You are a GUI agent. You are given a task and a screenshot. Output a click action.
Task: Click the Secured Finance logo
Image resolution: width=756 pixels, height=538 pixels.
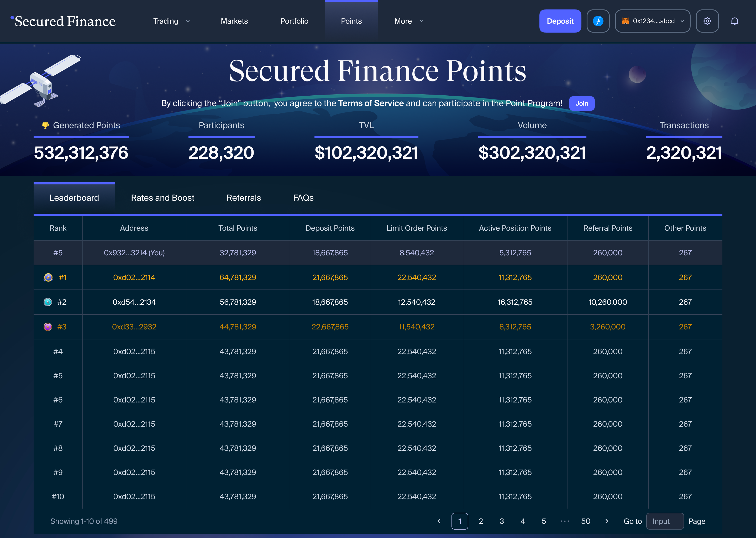click(x=63, y=21)
